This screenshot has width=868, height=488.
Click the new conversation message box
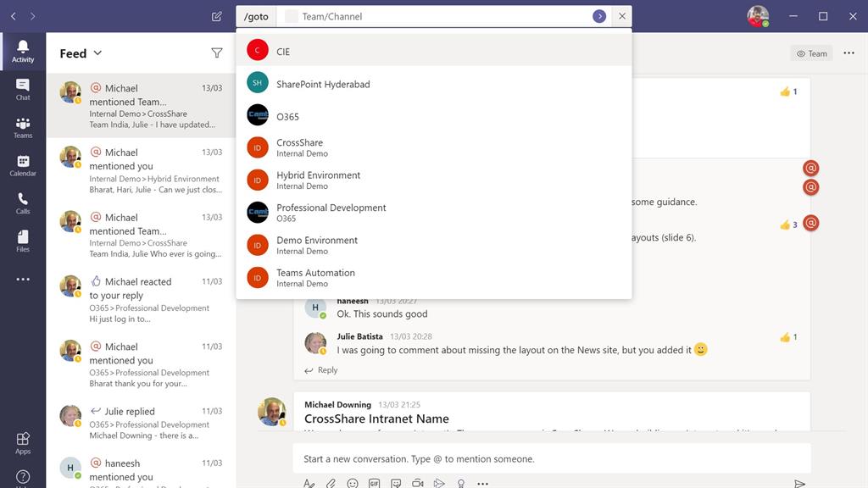(551, 458)
